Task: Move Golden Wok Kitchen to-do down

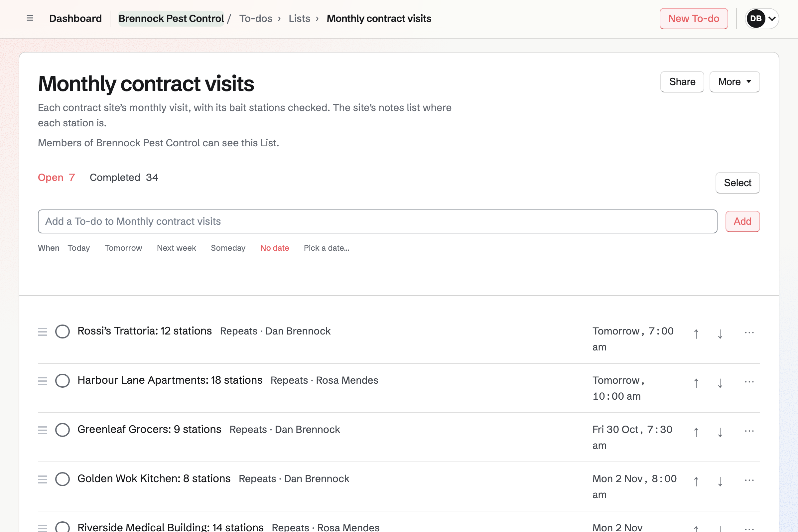Action: (720, 481)
